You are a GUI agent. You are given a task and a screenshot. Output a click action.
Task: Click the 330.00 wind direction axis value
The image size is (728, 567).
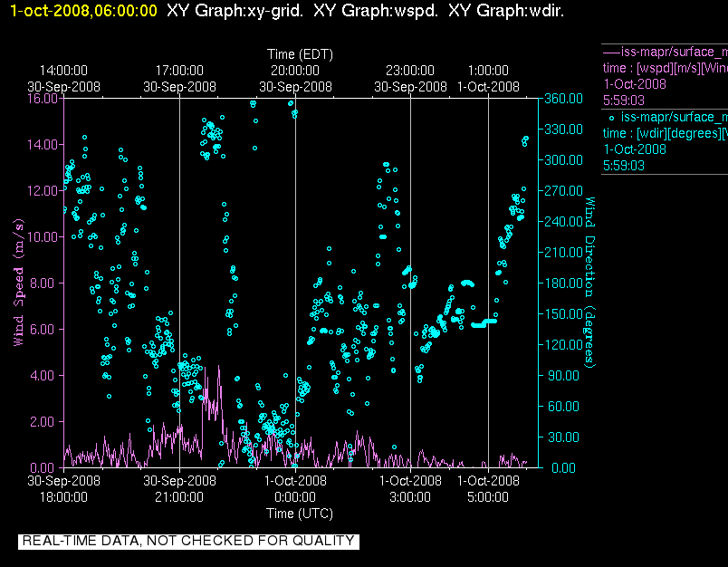point(563,130)
